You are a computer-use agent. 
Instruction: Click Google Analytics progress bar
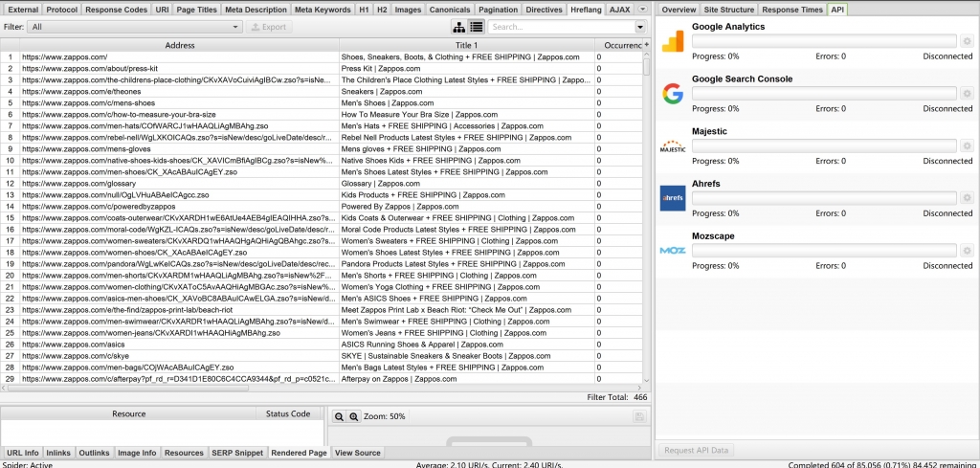click(x=824, y=41)
